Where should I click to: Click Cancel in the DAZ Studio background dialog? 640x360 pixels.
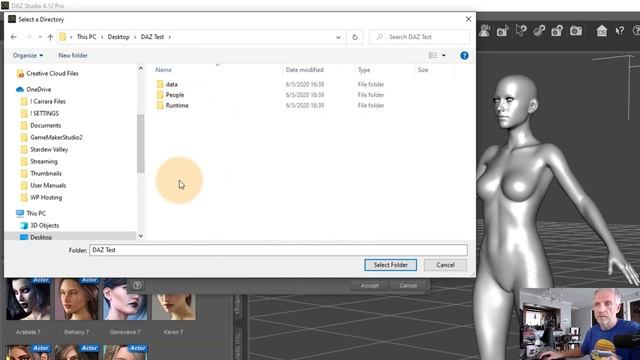point(408,285)
